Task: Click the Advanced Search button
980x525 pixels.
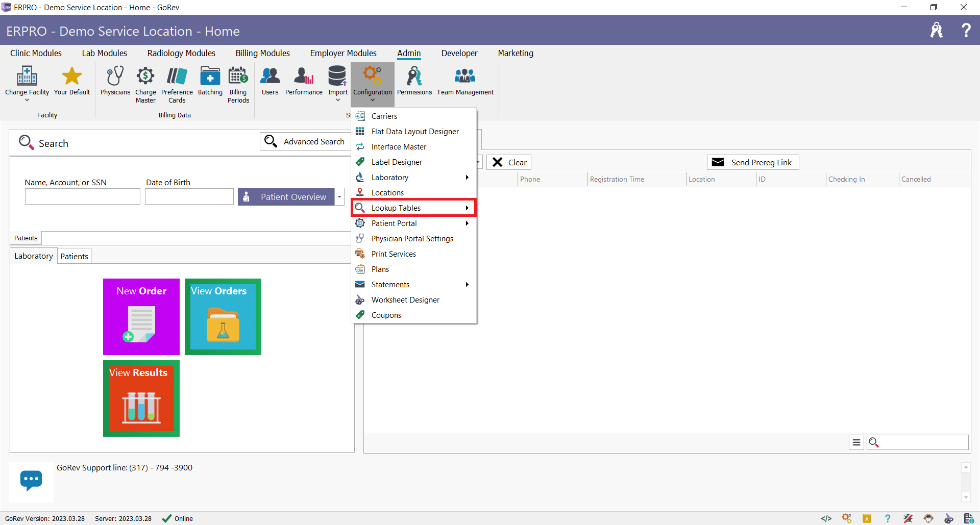Action: click(x=305, y=141)
